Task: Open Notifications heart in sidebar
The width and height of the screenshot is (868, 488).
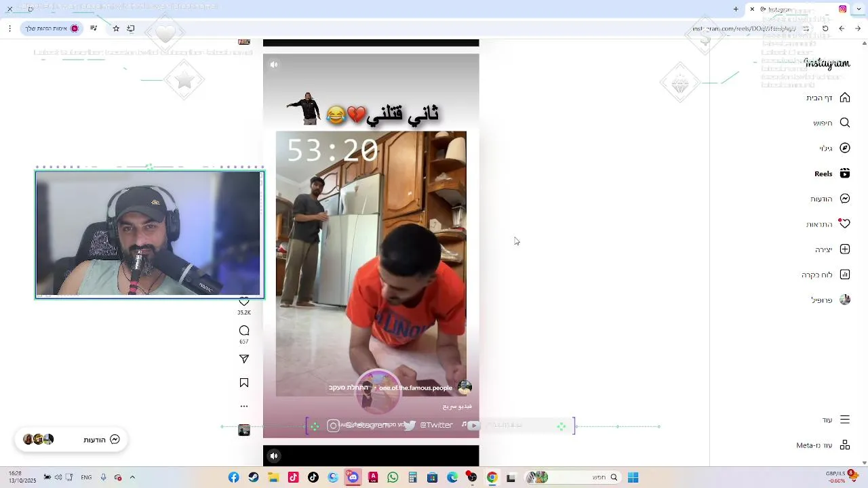Action: point(845,224)
